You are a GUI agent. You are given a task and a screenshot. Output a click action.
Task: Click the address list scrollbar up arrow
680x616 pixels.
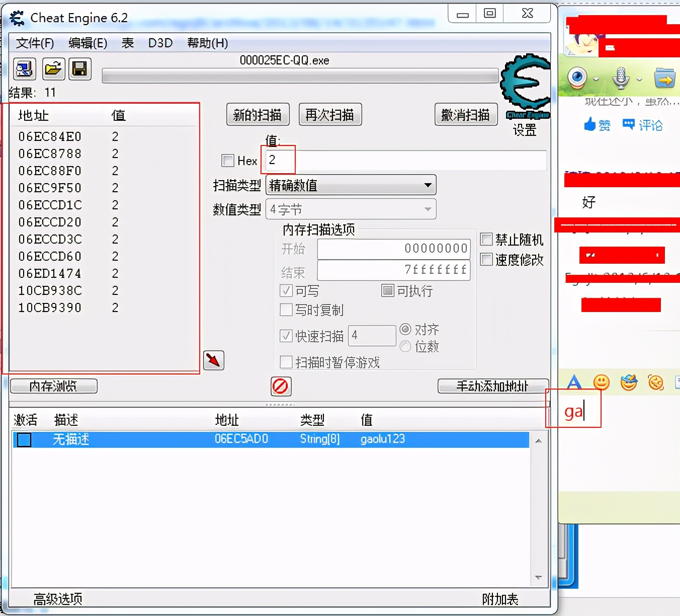coord(538,441)
